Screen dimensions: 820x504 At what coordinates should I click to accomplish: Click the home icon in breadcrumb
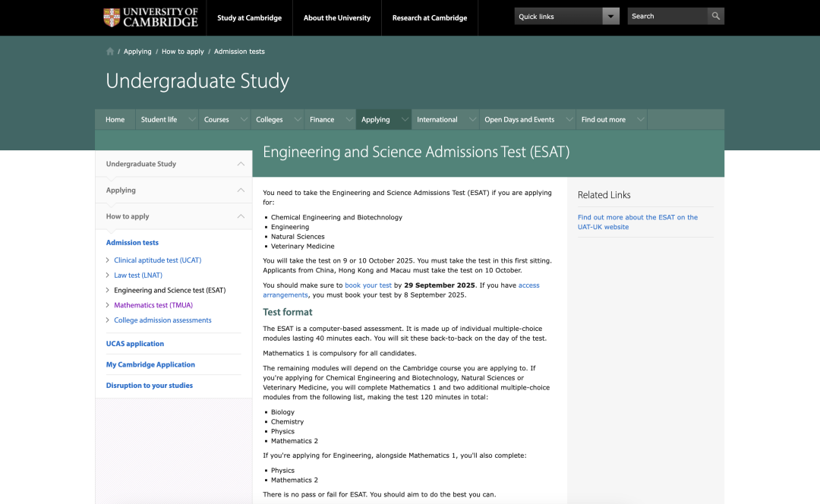(x=110, y=52)
